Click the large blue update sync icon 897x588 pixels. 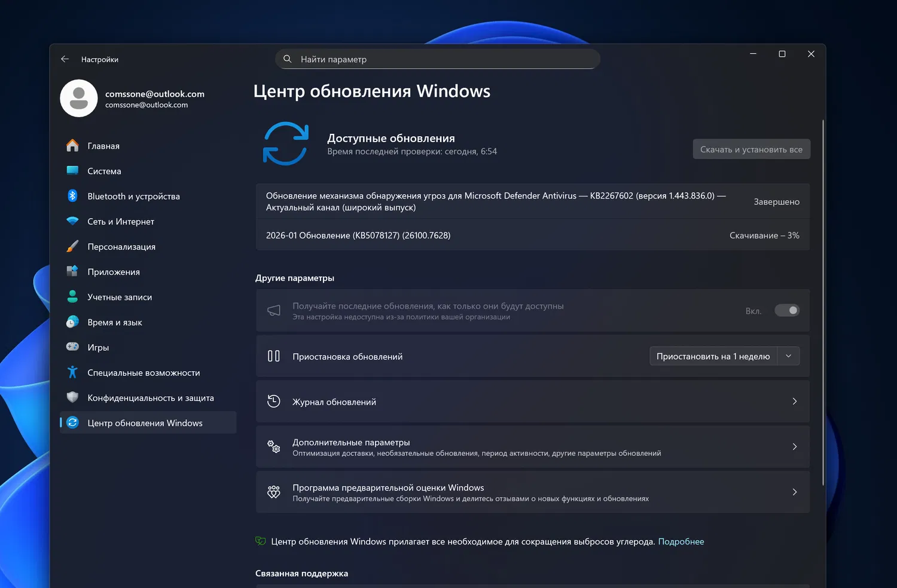[286, 143]
